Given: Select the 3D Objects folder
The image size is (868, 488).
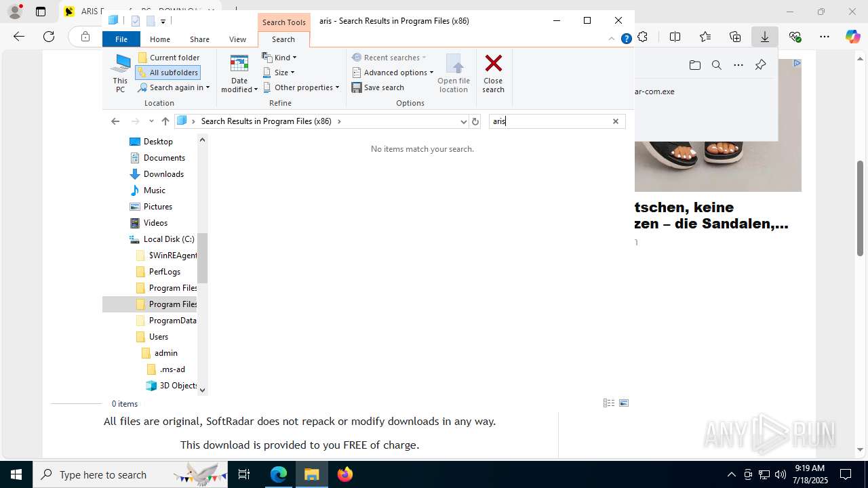Looking at the screenshot, I should click(x=178, y=386).
